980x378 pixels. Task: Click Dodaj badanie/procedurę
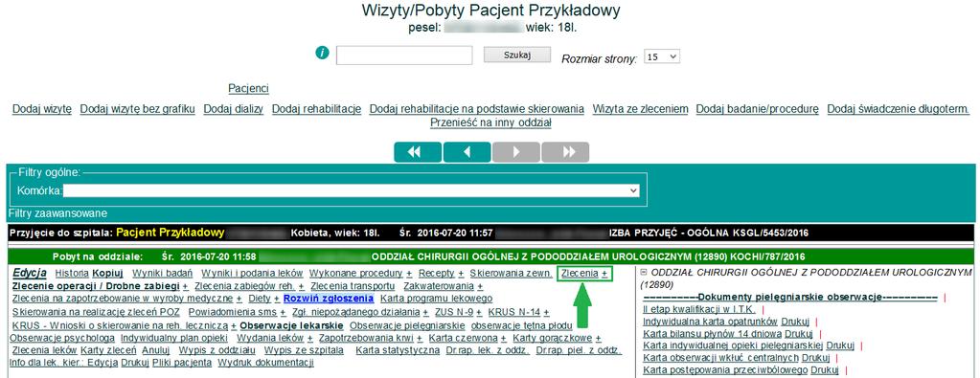click(x=758, y=109)
